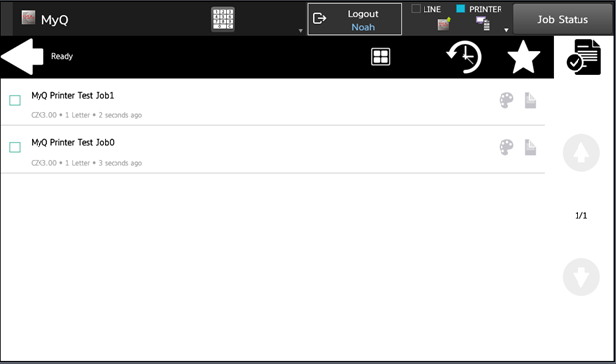The image size is (616, 364).
Task: Open the grid view icon
Action: pos(381,57)
